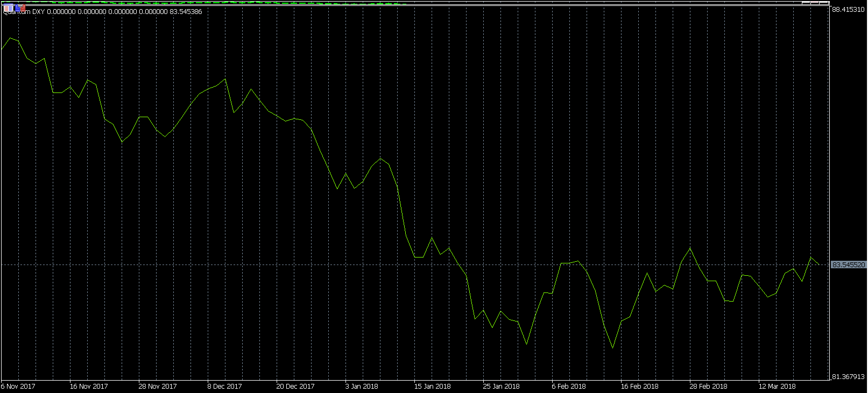Viewport: 868px width, 393px height.
Task: Click the 16 Nov 2017 date label
Action: 89,386
